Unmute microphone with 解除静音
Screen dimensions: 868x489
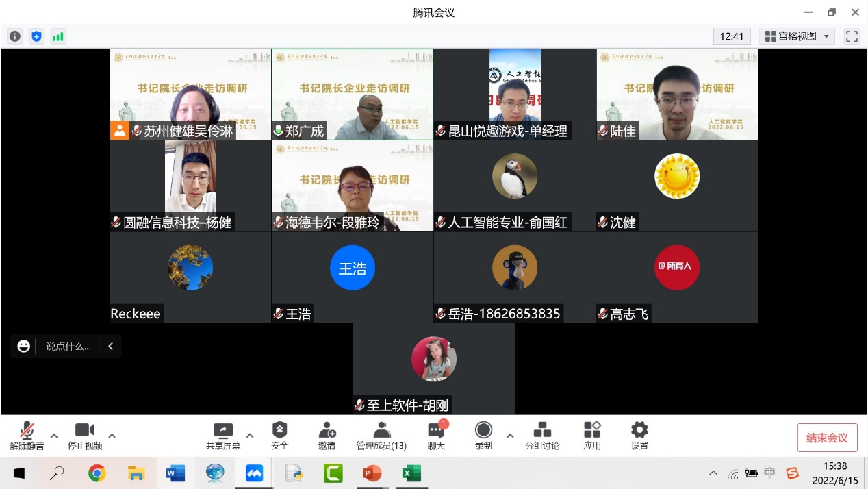point(27,436)
